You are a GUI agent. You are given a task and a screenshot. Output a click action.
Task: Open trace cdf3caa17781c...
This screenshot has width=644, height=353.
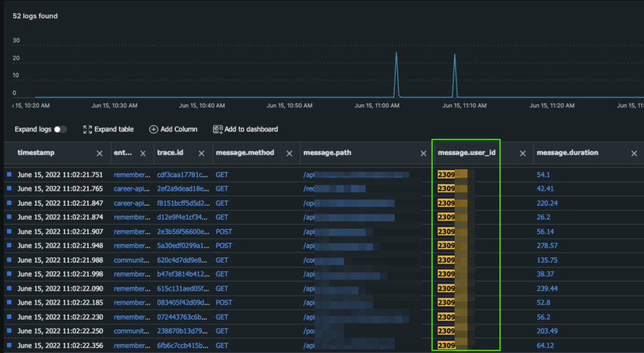(182, 175)
